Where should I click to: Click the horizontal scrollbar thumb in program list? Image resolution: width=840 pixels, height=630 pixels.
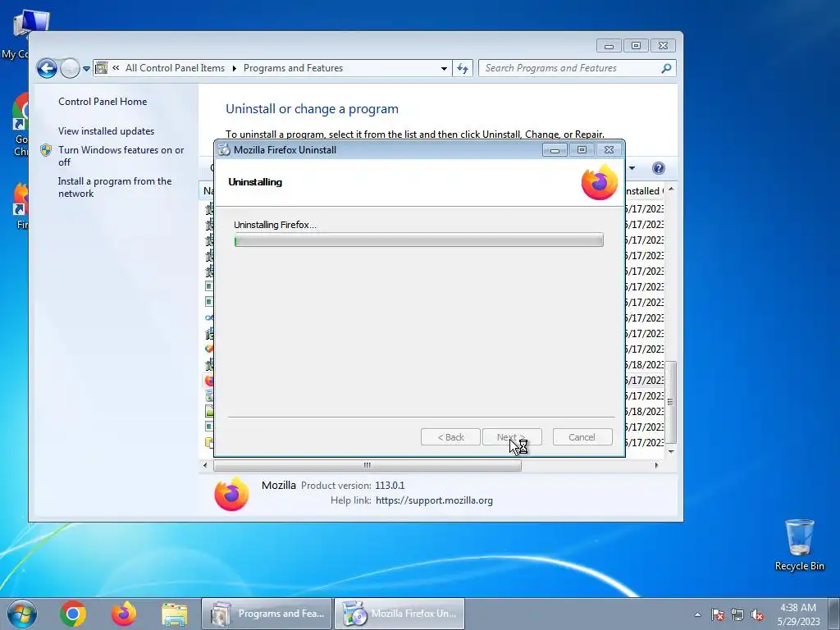(367, 465)
